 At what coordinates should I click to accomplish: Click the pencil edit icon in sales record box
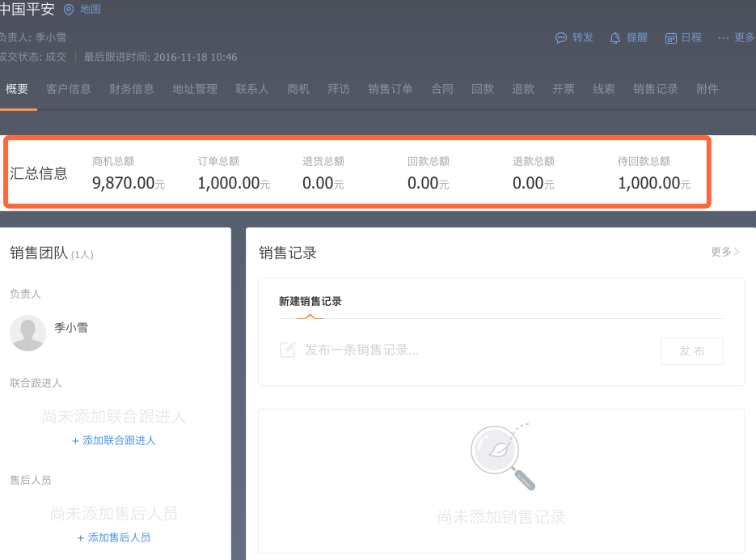click(x=287, y=350)
